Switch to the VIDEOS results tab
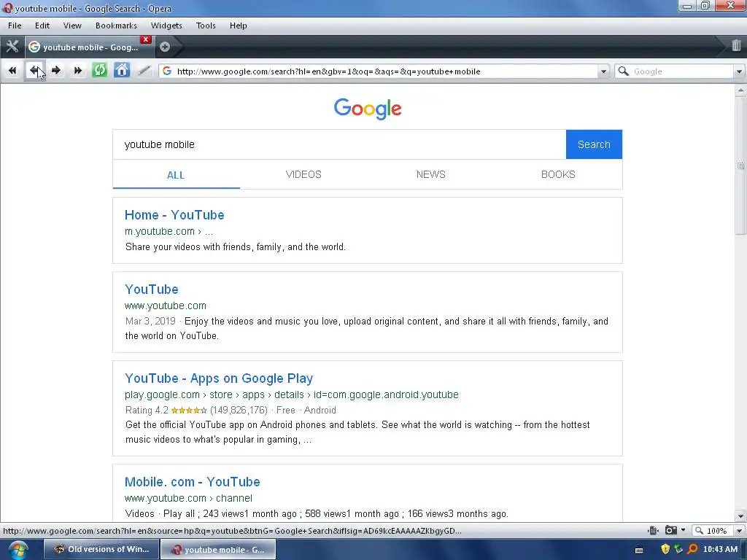Image resolution: width=747 pixels, height=560 pixels. 303,174
